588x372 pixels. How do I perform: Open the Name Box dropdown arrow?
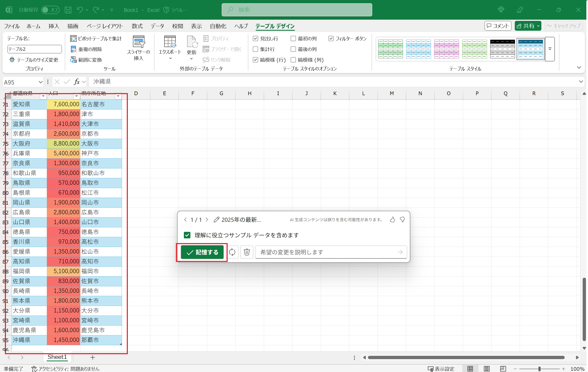pos(40,82)
